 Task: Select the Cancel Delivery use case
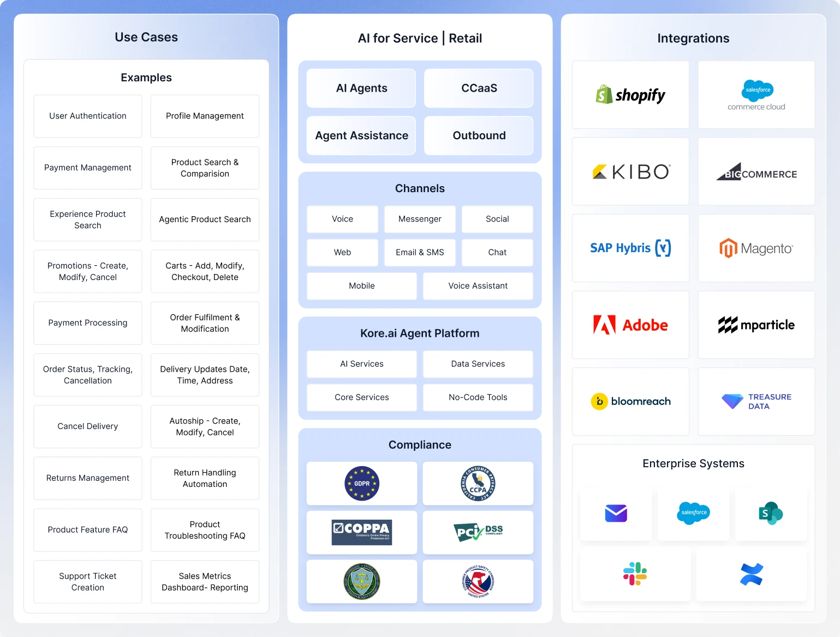tap(88, 426)
